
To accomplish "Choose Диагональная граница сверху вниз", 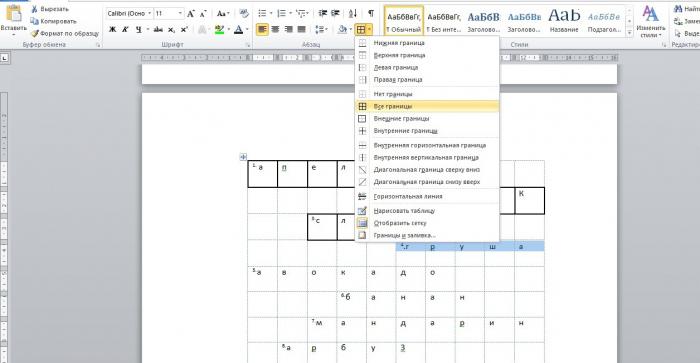I will click(427, 170).
